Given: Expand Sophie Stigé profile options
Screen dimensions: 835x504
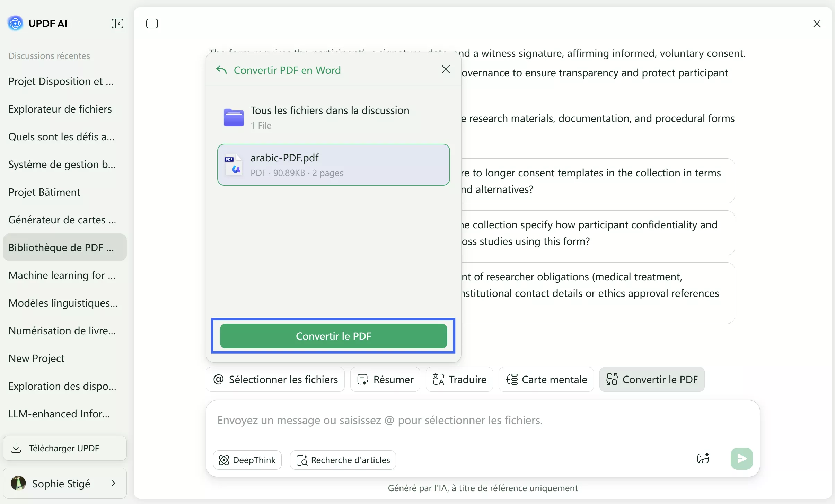Looking at the screenshot, I should (x=114, y=483).
